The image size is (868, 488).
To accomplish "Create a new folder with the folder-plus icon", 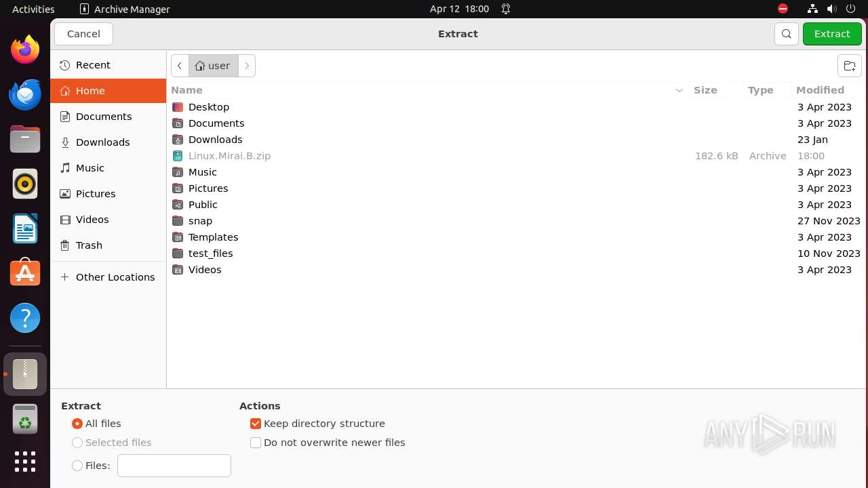I will (849, 66).
